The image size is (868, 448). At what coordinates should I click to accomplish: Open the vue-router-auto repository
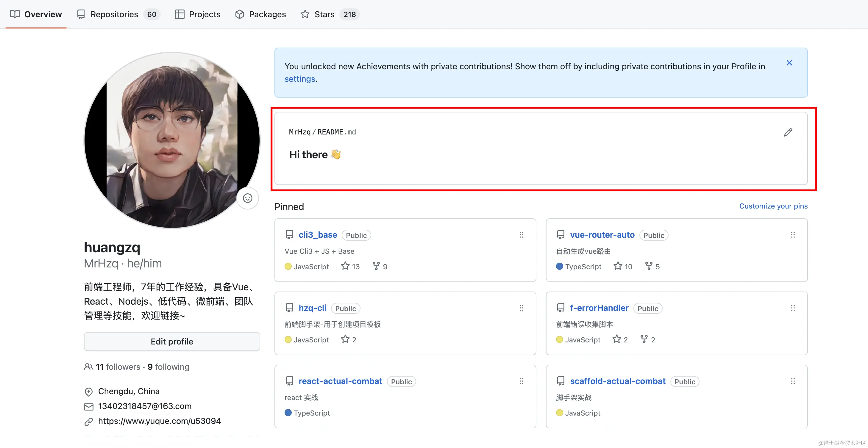coord(602,235)
